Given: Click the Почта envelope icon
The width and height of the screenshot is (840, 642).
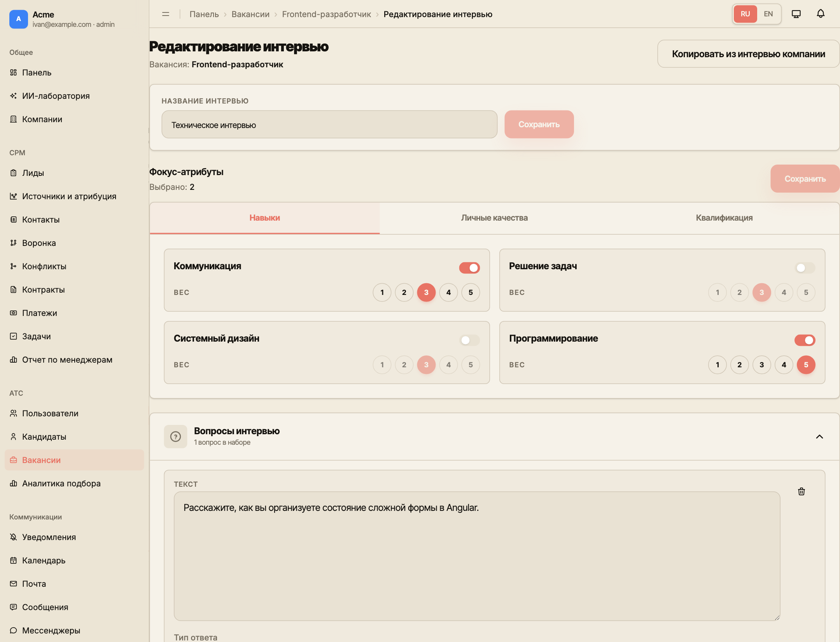Looking at the screenshot, I should pos(14,584).
